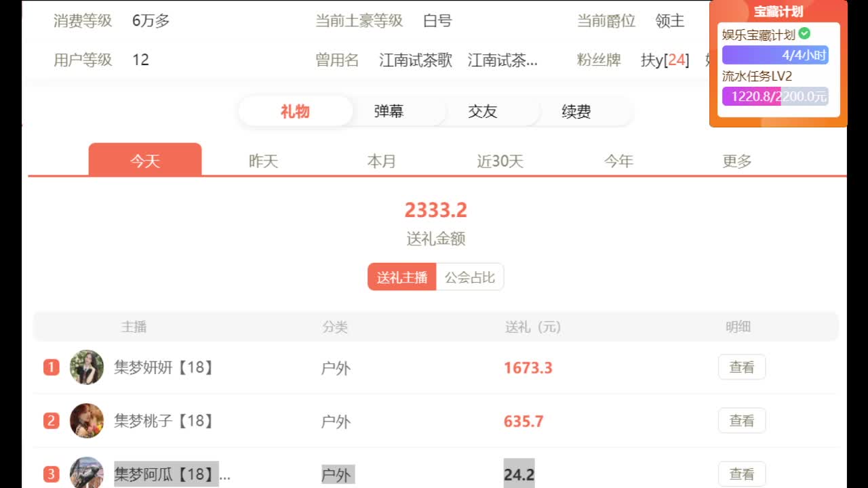The image size is (868, 488).
Task: Click 查看 for 集梦桃子【18】
Action: click(741, 421)
